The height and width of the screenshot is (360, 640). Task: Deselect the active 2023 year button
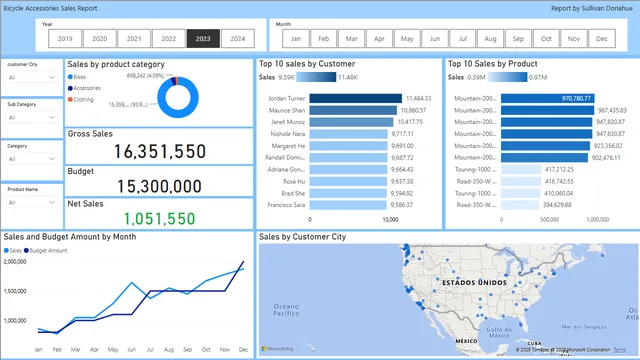pos(203,39)
